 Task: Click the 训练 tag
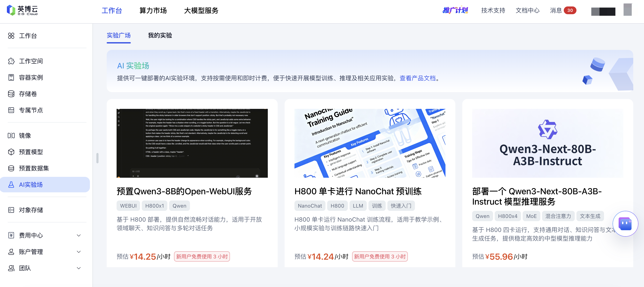click(377, 206)
